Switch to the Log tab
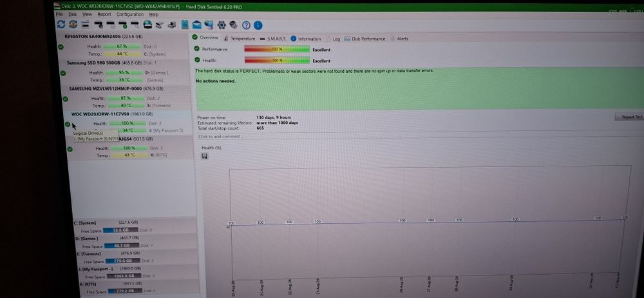Viewport: 644px width, 298px height. click(333, 39)
